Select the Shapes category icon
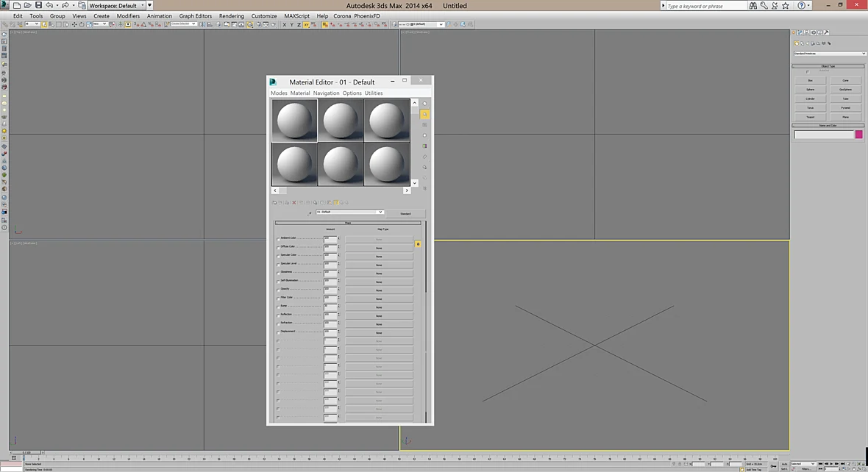Viewport: 868px width, 472px height. coord(802,43)
